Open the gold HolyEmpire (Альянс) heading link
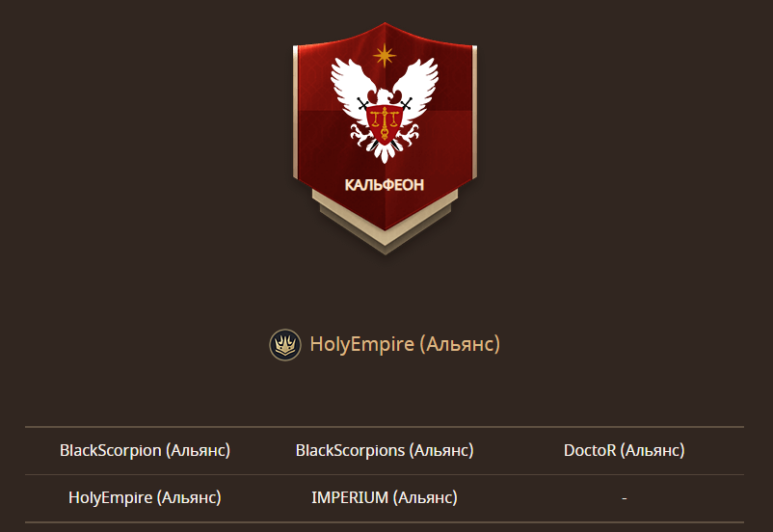 [405, 344]
